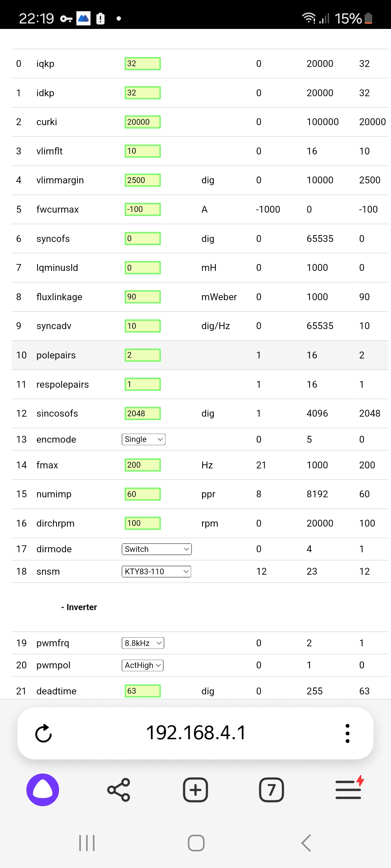Expand the encmode Single dropdown
391x868 pixels.
click(143, 439)
